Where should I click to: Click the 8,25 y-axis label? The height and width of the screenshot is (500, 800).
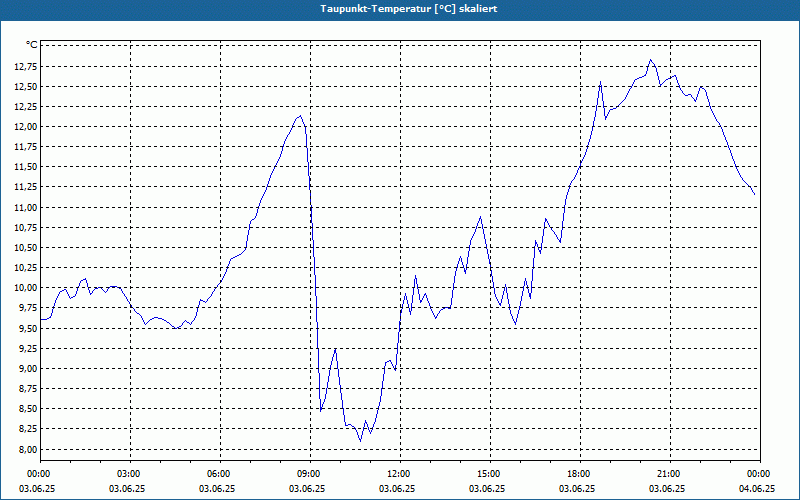(x=29, y=429)
